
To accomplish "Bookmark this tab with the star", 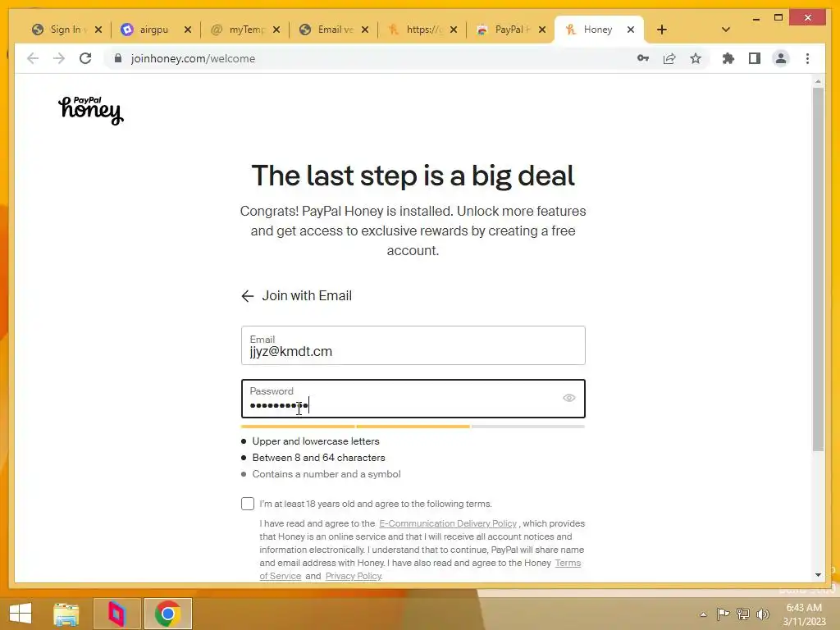I will (696, 58).
